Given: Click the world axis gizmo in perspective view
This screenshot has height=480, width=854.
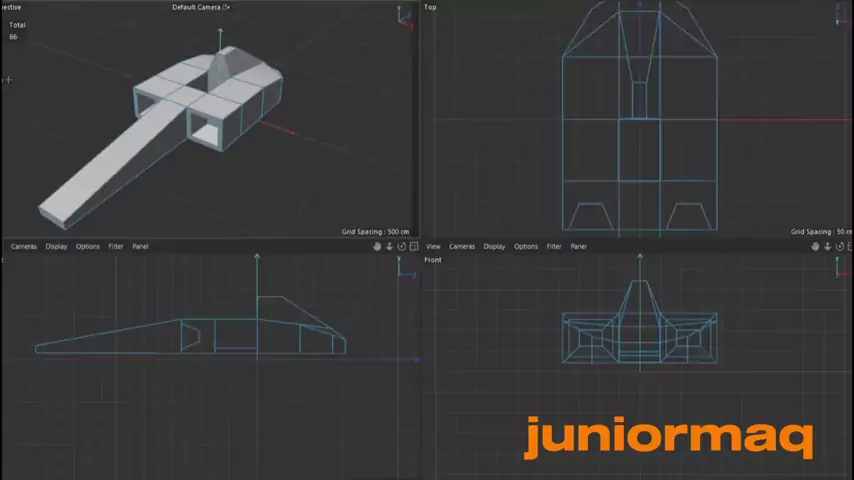Looking at the screenshot, I should (403, 15).
